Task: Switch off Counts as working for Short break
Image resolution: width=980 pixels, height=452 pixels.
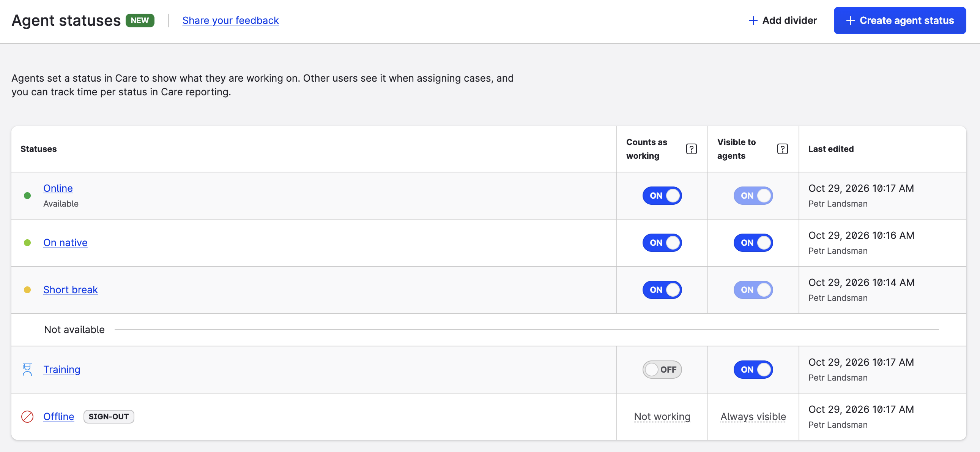Action: click(x=662, y=290)
